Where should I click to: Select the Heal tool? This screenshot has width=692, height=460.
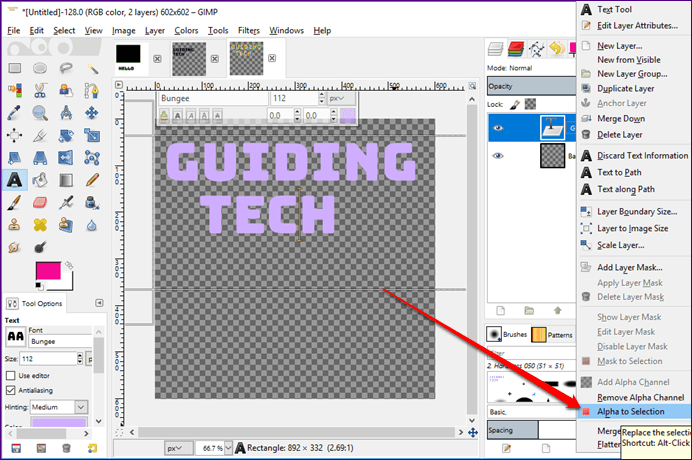point(40,225)
